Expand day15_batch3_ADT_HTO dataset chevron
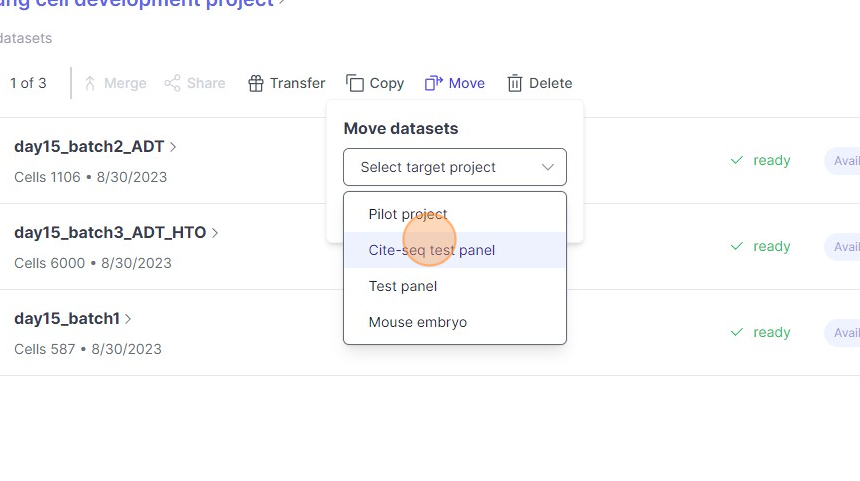The image size is (860, 481). [215, 233]
